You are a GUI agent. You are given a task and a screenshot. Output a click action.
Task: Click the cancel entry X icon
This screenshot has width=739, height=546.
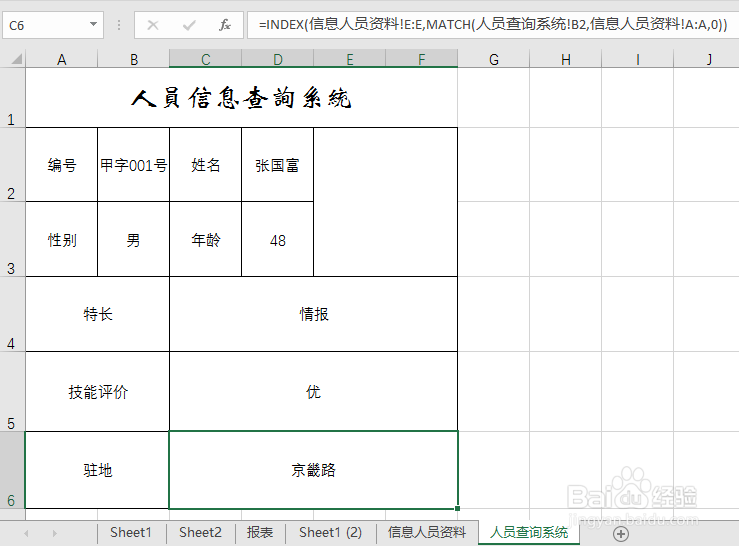coord(153,25)
